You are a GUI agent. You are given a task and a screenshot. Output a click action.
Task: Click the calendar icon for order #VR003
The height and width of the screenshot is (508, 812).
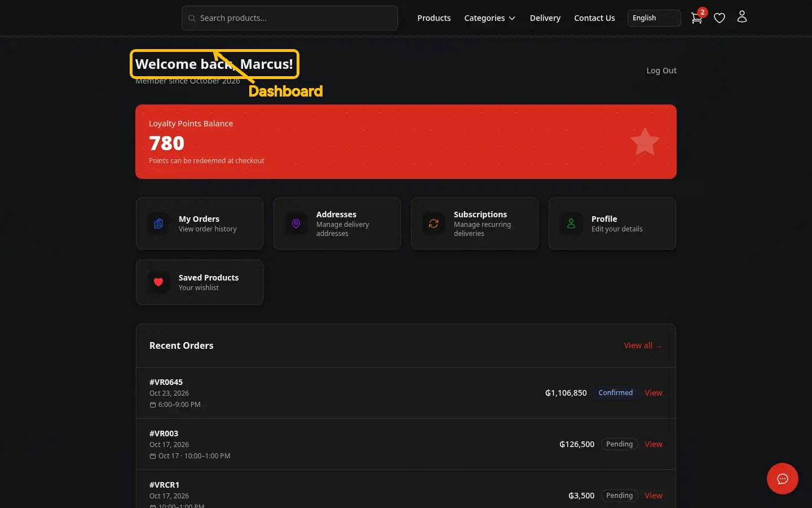(152, 456)
